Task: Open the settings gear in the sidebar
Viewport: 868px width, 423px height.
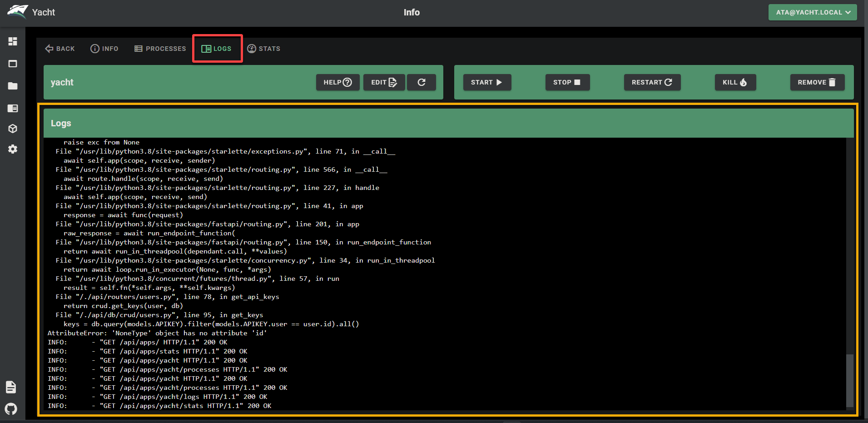Action: point(13,149)
